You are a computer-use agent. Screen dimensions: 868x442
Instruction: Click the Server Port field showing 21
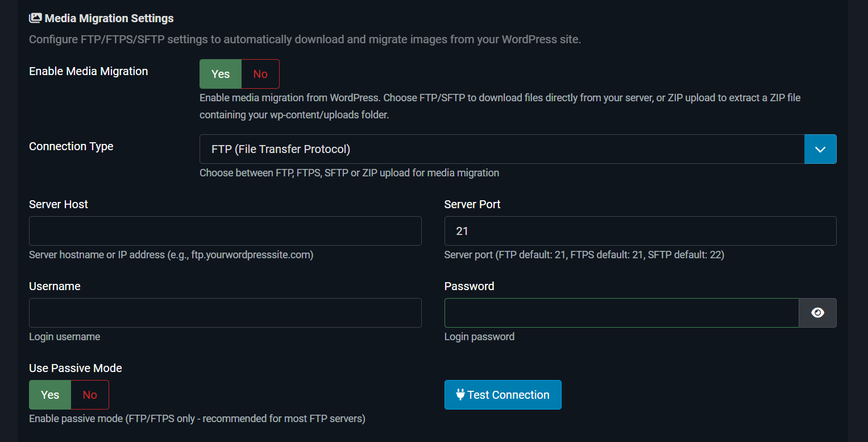640,231
